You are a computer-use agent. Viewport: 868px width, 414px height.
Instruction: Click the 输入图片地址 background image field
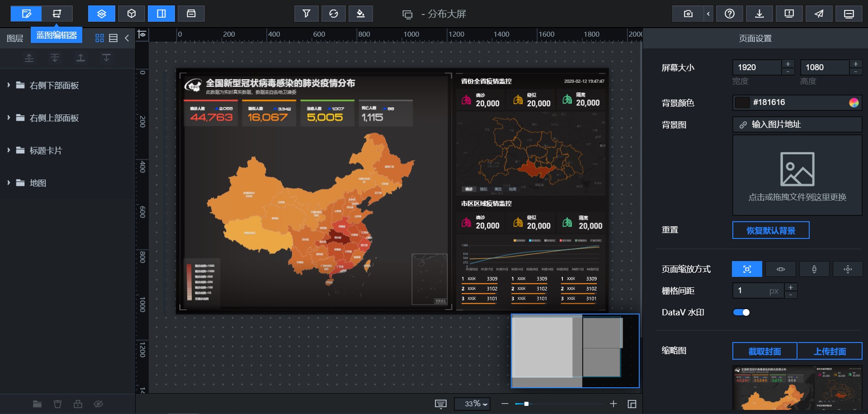tap(797, 124)
